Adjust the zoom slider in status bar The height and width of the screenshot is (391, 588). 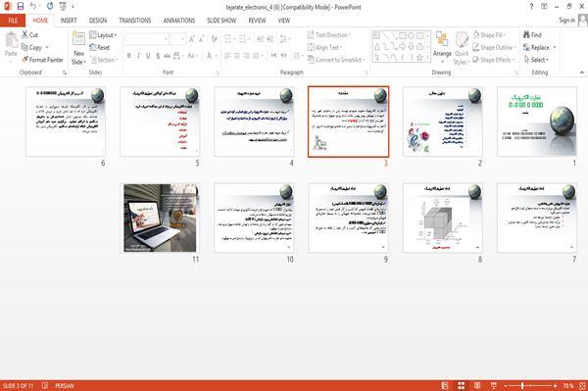point(522,386)
